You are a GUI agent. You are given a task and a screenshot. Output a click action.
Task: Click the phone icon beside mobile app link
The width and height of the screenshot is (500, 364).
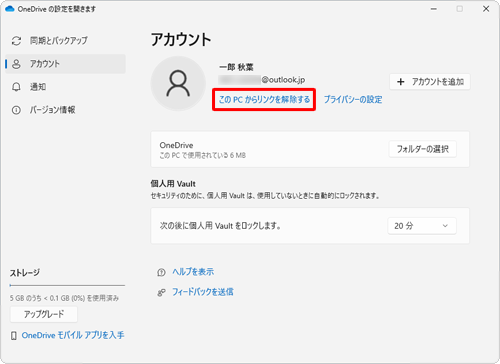(x=14, y=336)
